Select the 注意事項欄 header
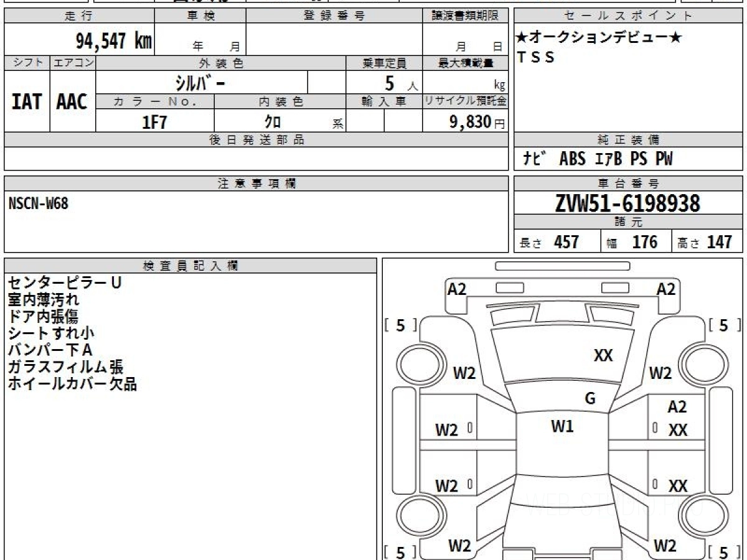The height and width of the screenshot is (560, 747). pyautogui.click(x=256, y=184)
